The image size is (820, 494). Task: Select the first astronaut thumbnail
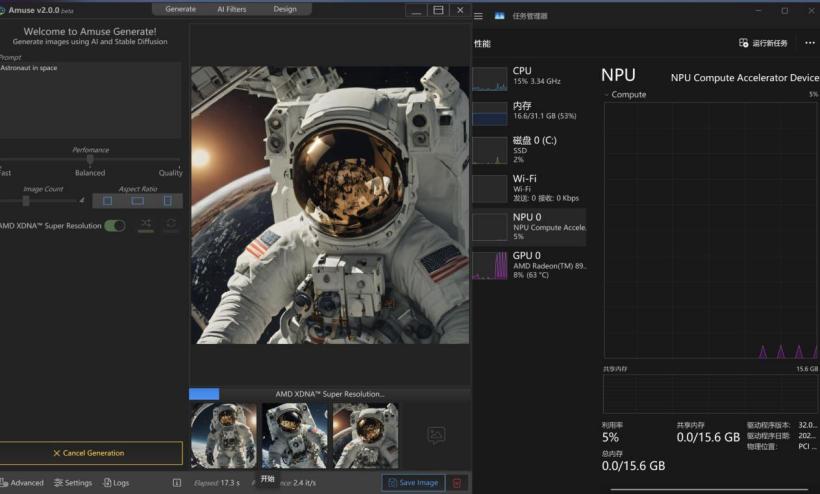click(224, 435)
